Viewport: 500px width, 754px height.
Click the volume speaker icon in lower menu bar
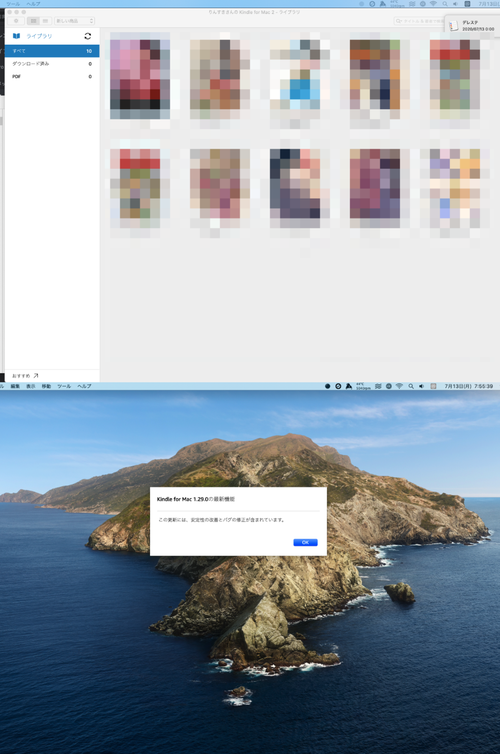422,386
